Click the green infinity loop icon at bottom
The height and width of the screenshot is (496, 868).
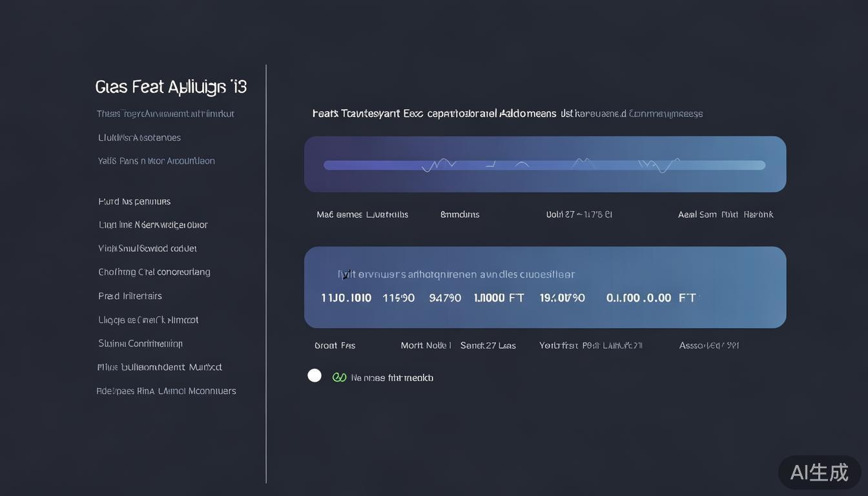pyautogui.click(x=340, y=377)
